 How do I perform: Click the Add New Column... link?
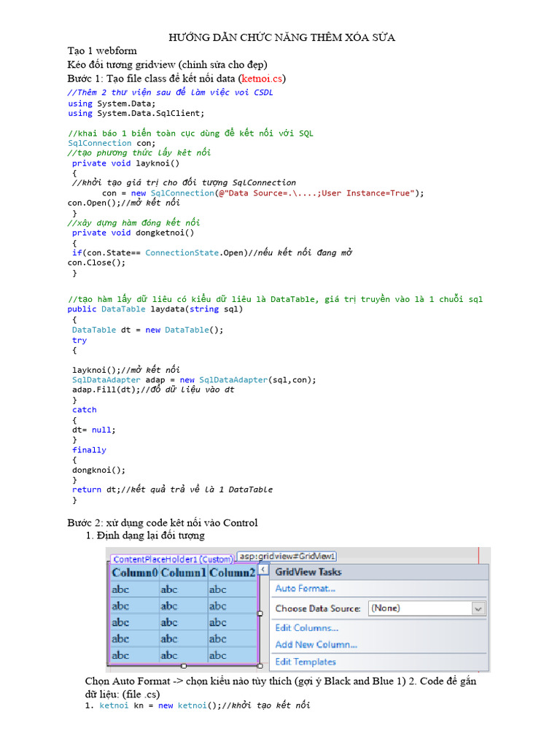click(x=316, y=645)
